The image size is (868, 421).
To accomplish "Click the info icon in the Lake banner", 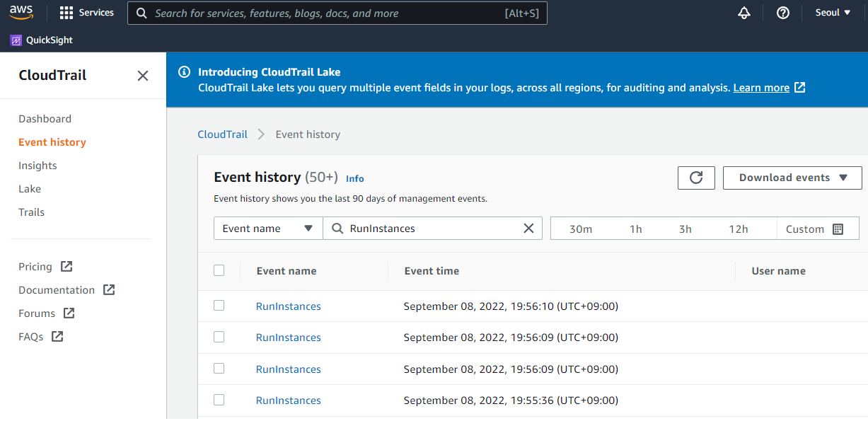I will click(184, 72).
